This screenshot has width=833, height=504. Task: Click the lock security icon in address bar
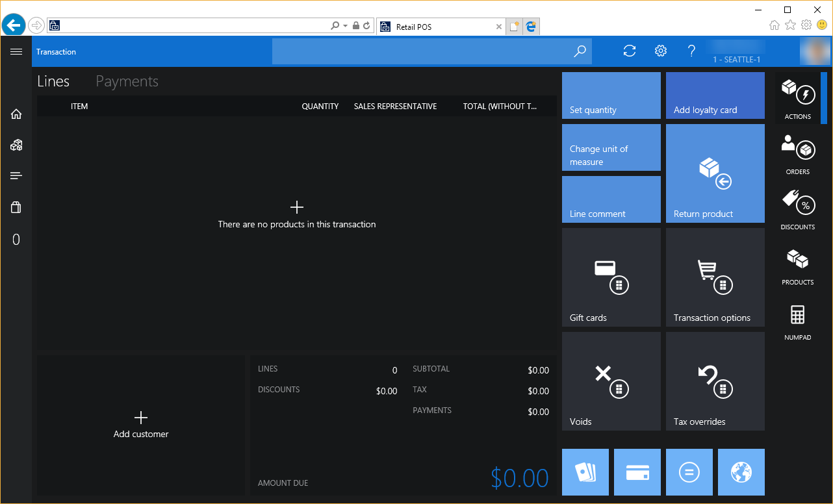(356, 26)
